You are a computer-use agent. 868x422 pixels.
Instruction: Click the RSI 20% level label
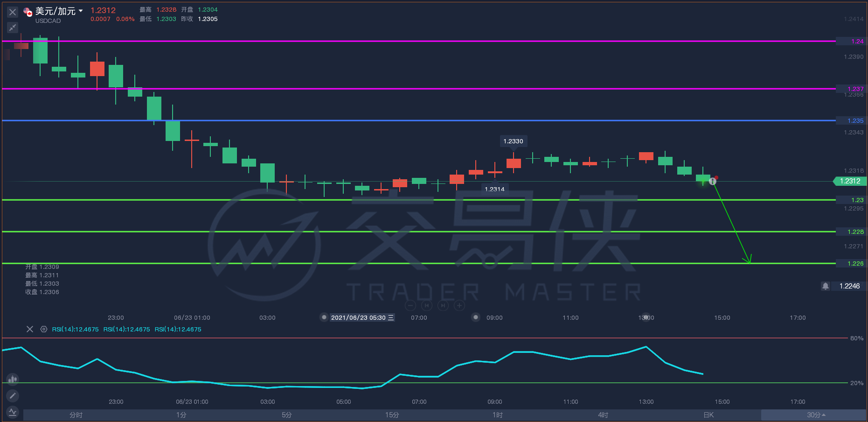click(857, 383)
